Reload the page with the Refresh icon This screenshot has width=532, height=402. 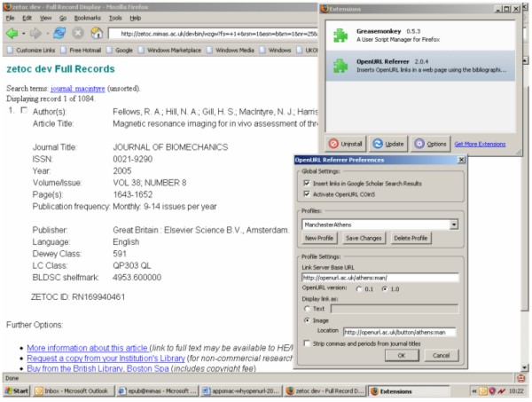point(59,34)
